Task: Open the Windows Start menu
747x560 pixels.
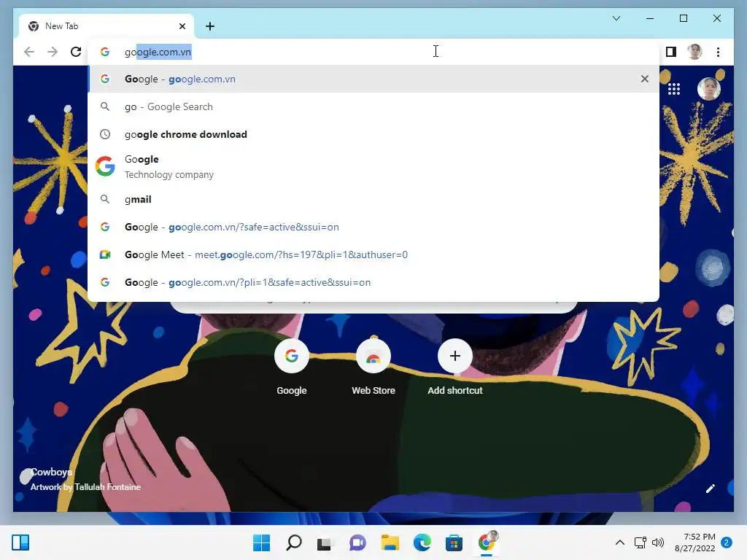Action: pos(261,542)
